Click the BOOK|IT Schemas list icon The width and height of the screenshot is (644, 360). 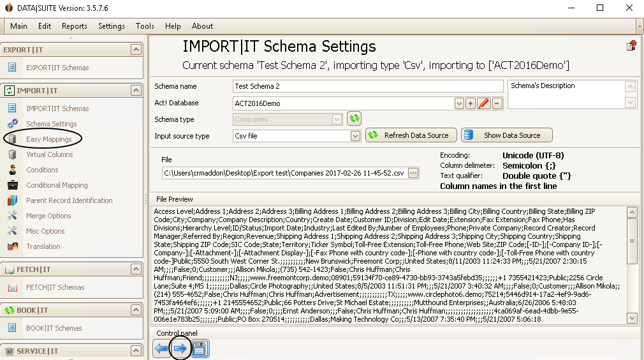tap(12, 327)
